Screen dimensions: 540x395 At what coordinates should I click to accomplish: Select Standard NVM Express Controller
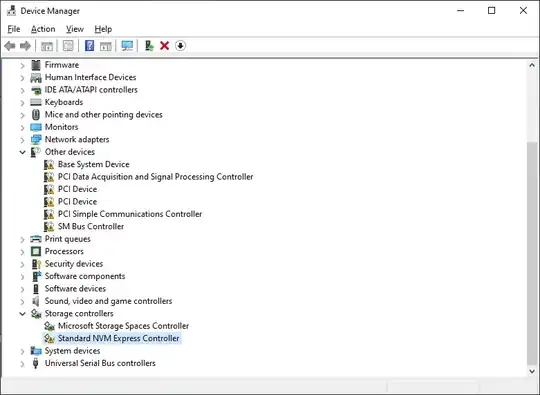click(118, 338)
